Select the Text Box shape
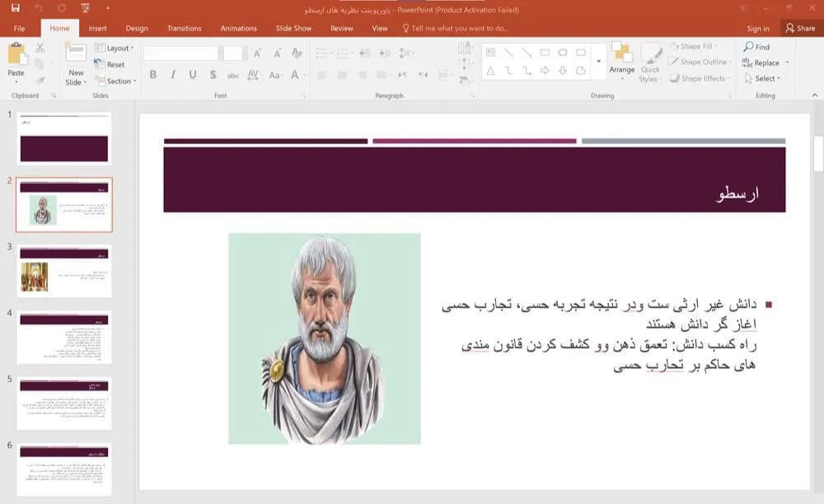The width and height of the screenshot is (824, 504). tap(491, 53)
